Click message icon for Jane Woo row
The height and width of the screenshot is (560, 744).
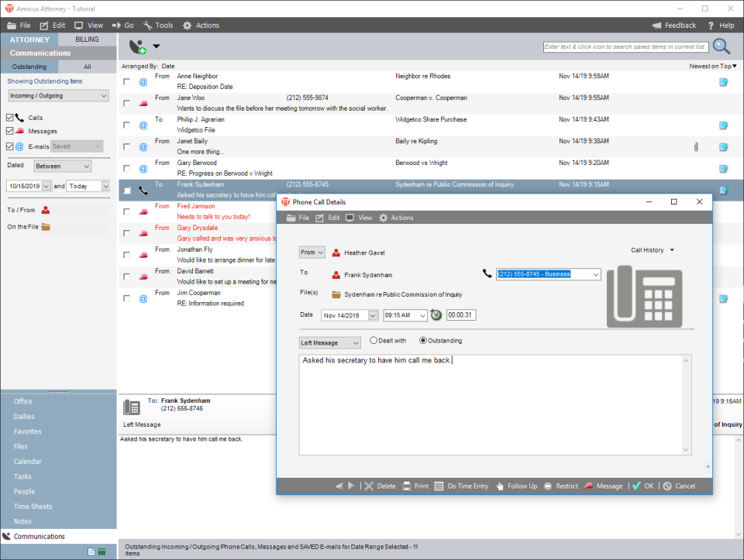[143, 103]
